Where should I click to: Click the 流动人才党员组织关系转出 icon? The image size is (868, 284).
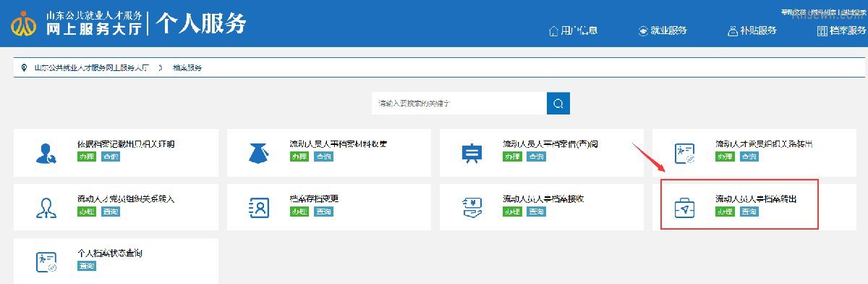684,153
